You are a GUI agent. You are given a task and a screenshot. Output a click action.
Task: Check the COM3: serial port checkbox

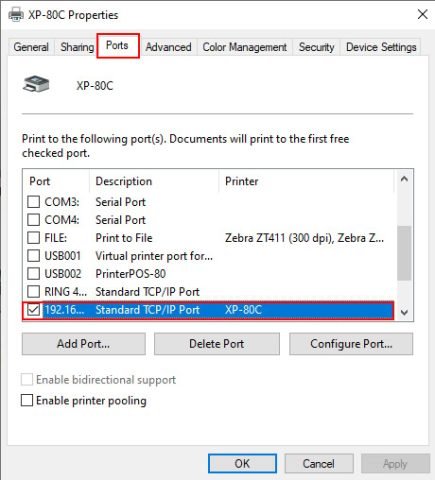click(x=33, y=202)
